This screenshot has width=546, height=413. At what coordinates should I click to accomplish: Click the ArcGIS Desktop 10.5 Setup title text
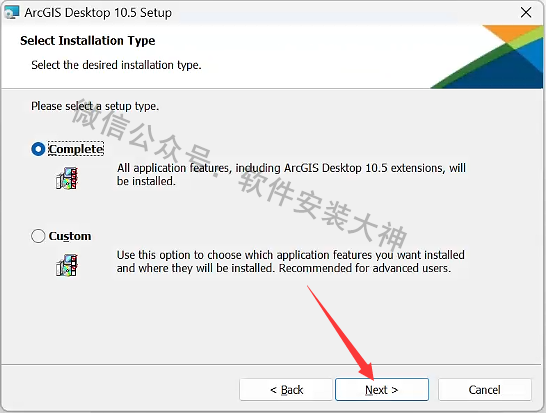(98, 13)
